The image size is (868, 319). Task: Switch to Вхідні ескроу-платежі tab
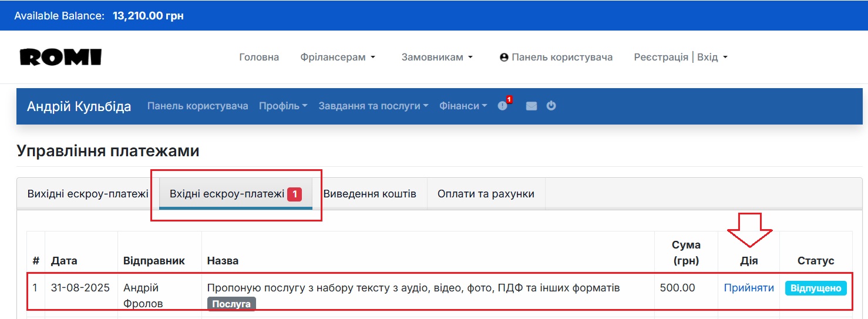[x=235, y=193]
